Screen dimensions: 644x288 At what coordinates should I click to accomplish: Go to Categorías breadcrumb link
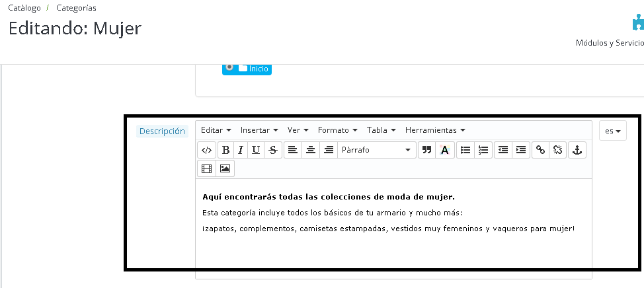77,8
